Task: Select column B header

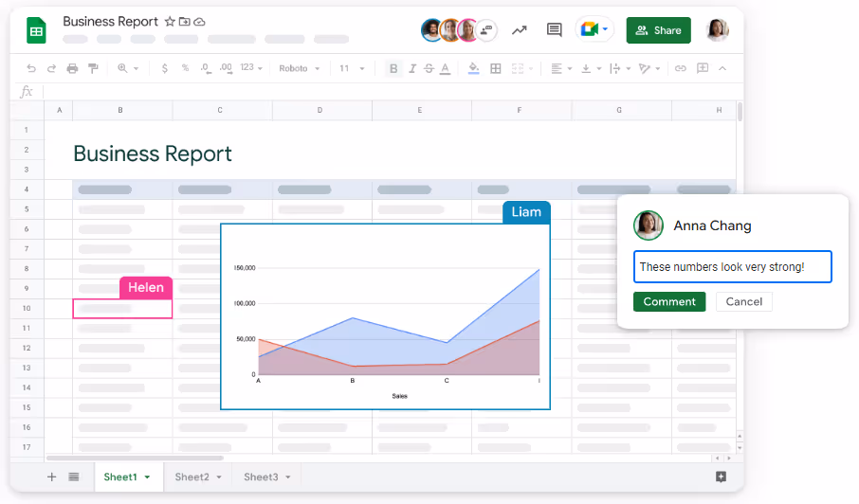Action: pyautogui.click(x=122, y=110)
